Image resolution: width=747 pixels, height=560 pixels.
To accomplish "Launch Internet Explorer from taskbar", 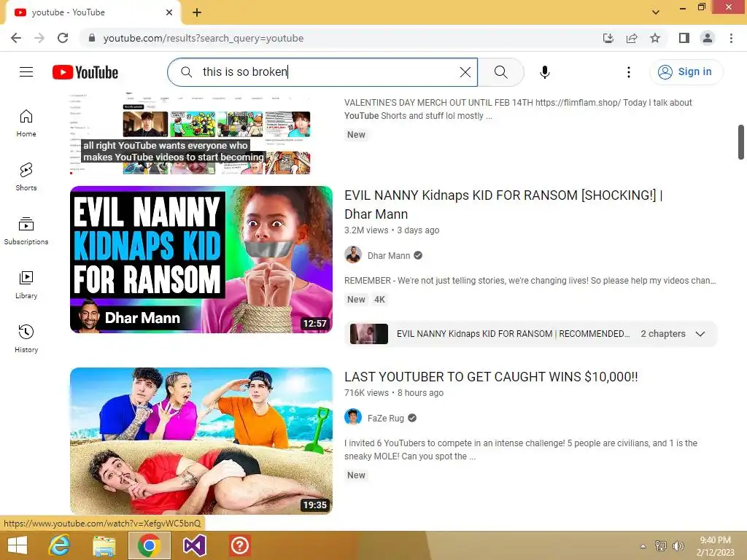I will pos(60,545).
